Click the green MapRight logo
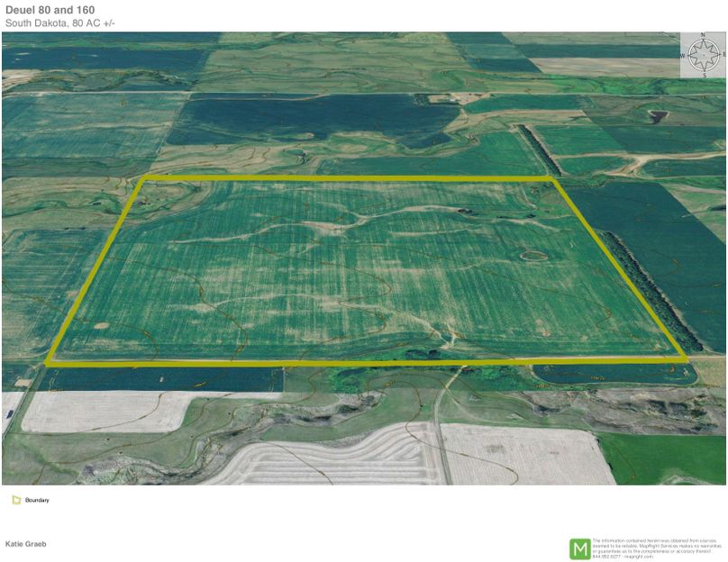This screenshot has width=728, height=562. click(x=579, y=548)
